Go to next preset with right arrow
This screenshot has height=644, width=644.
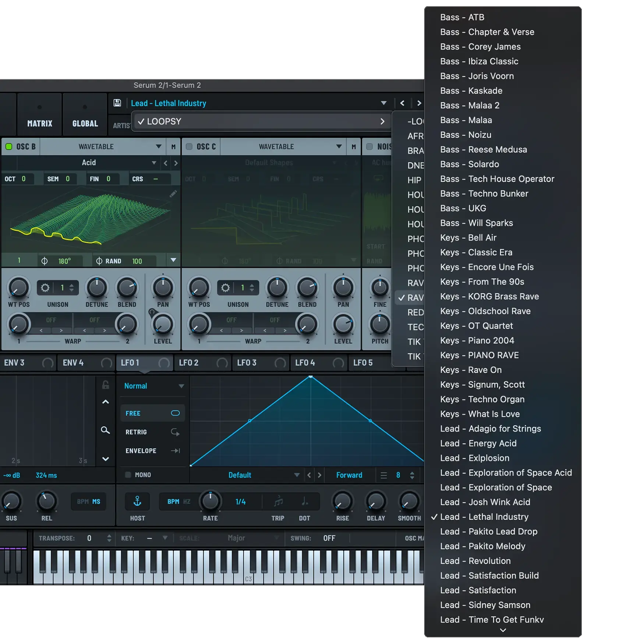[x=419, y=103]
